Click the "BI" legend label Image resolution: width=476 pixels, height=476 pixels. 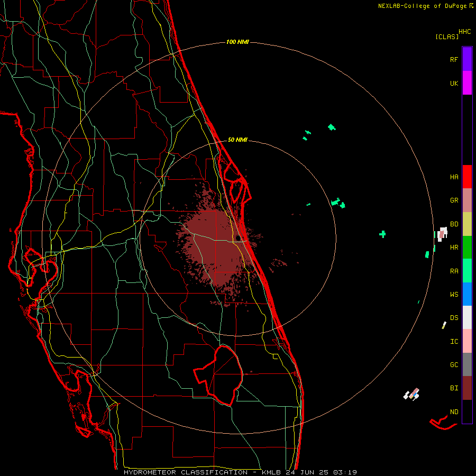click(x=454, y=388)
